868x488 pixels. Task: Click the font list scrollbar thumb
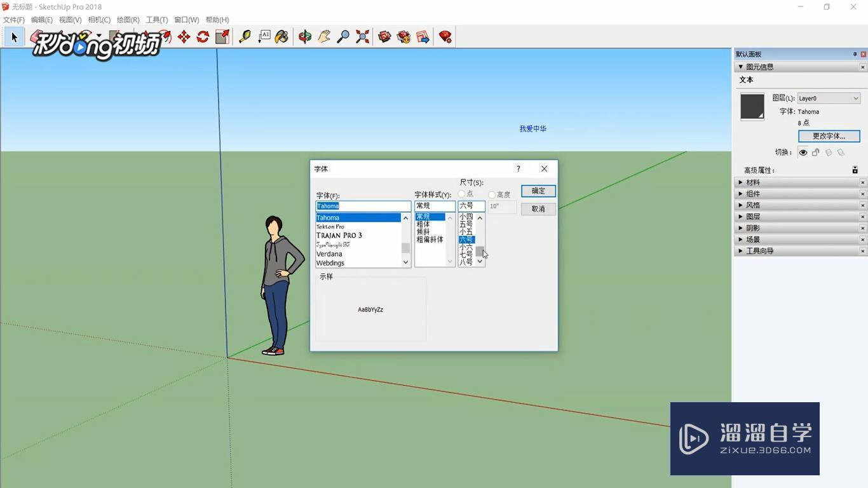405,248
